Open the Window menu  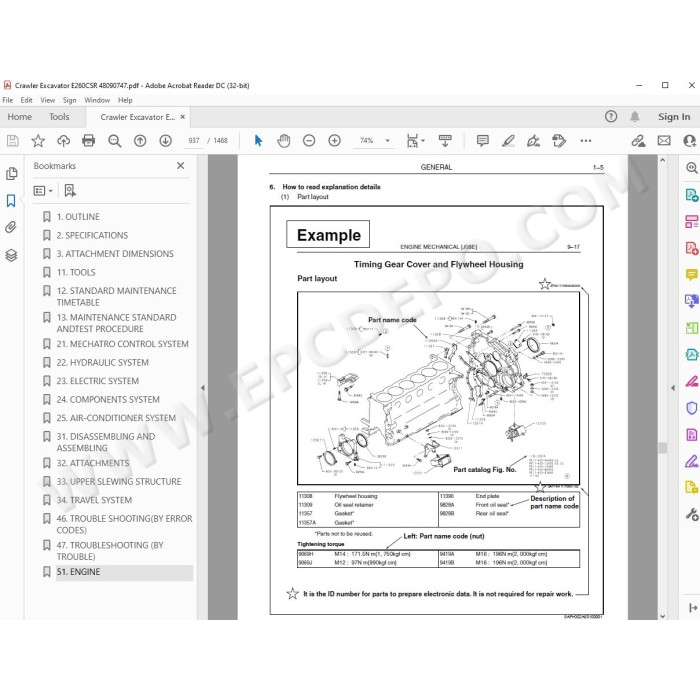click(x=97, y=100)
